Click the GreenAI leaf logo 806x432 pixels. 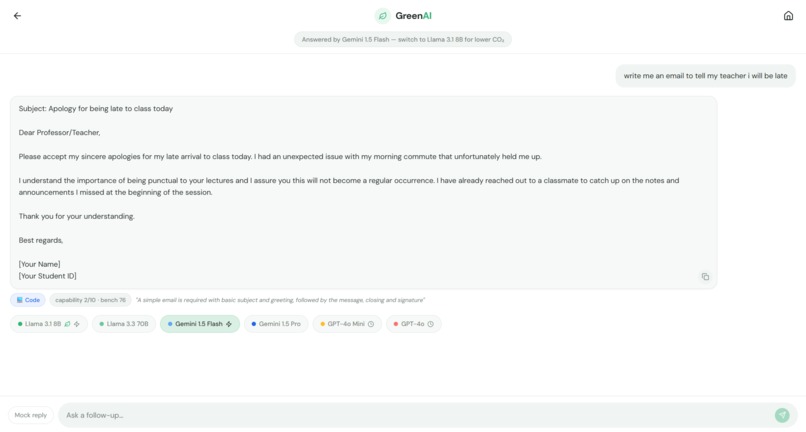point(382,16)
